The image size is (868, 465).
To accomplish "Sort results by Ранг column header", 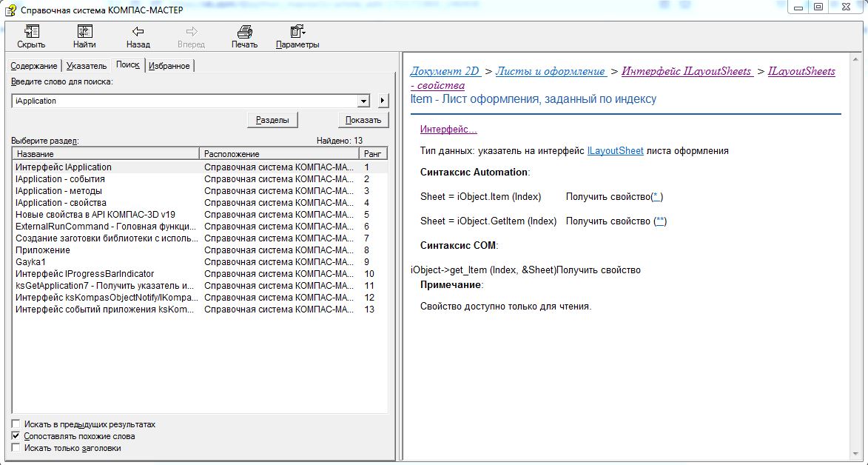I will tap(373, 153).
